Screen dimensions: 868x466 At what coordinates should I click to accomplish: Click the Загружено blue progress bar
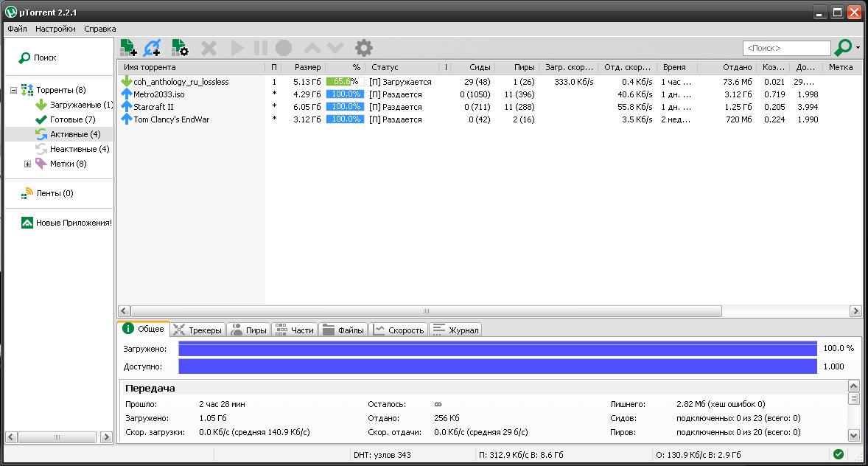coord(497,349)
